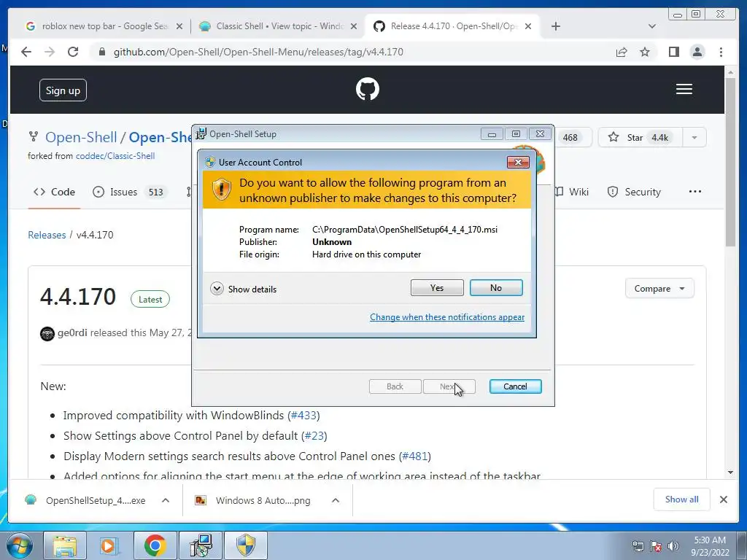The image size is (747, 560).
Task: Click the volume speaker tray icon
Action: click(673, 546)
